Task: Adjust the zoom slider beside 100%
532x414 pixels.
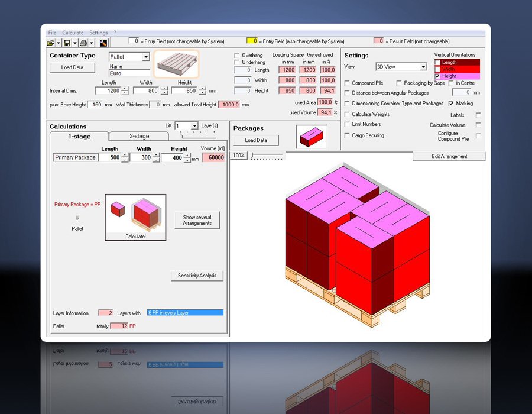Action: pos(267,156)
